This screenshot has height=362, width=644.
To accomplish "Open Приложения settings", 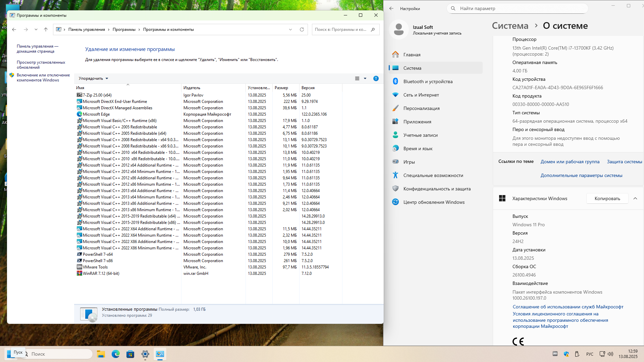I will (435, 122).
